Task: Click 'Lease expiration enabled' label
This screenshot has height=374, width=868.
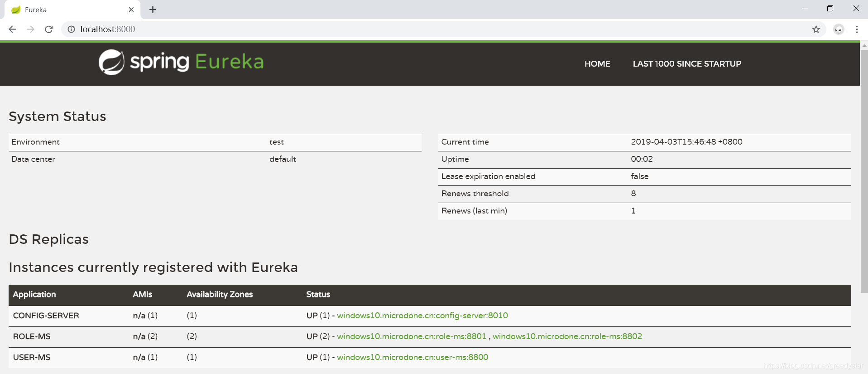Action: (488, 176)
